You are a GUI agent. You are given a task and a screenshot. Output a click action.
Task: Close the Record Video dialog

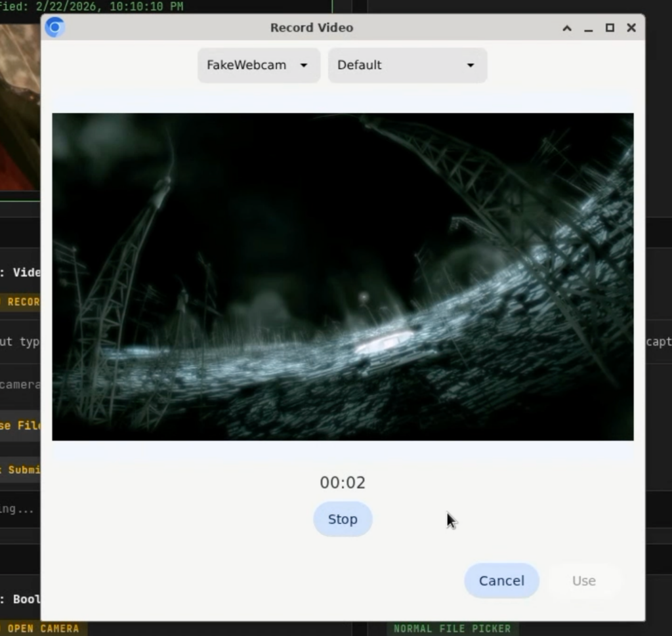(x=631, y=28)
